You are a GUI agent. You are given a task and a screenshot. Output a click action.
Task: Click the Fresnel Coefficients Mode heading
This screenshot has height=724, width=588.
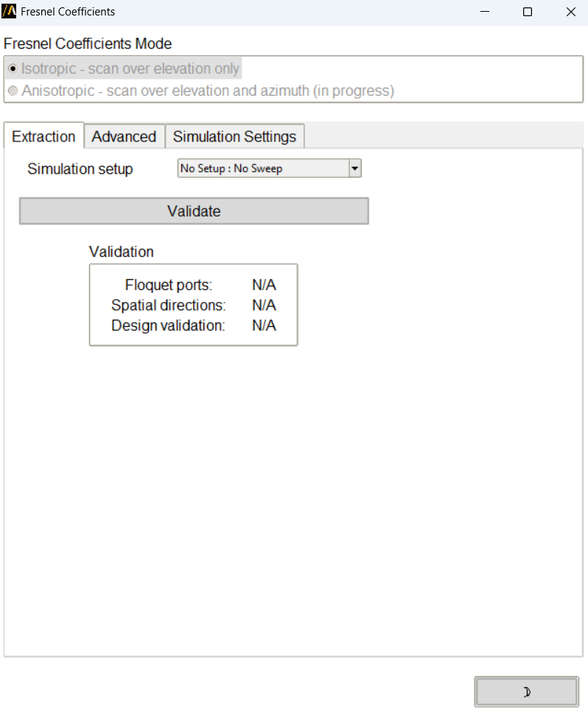88,44
